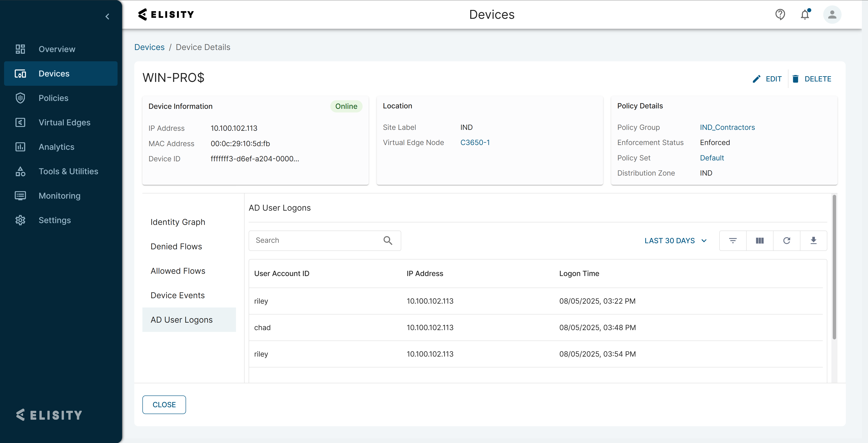Open the Analytics chart icon
Screen dimensions: 868x443
pyautogui.click(x=20, y=147)
